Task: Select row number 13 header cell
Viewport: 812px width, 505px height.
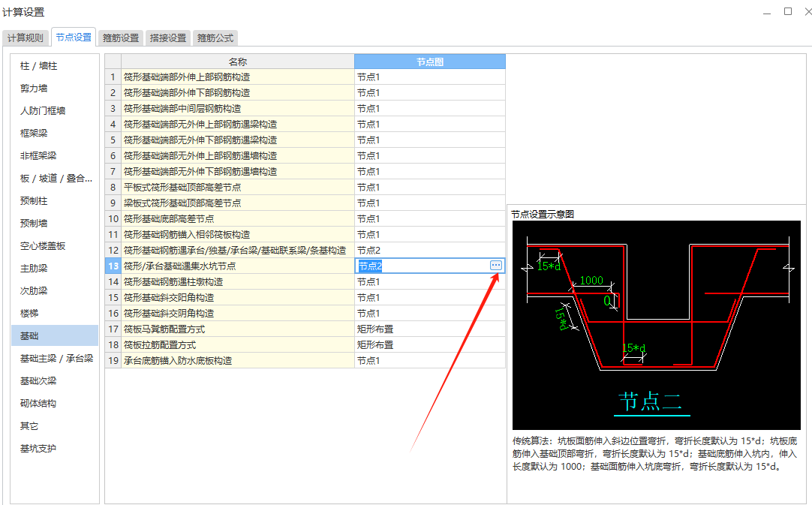Action: coord(113,266)
